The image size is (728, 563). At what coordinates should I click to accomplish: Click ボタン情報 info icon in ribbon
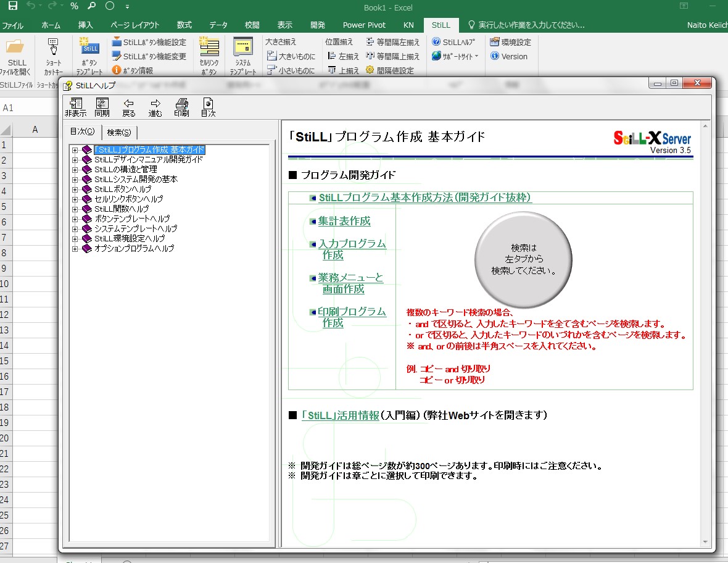133,70
